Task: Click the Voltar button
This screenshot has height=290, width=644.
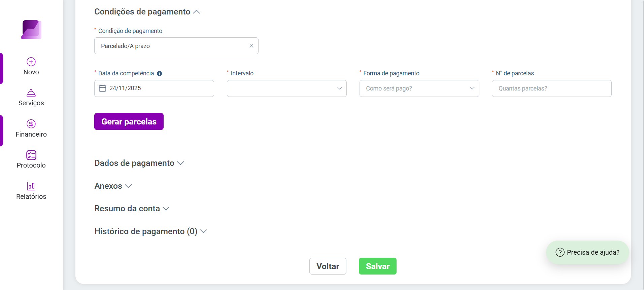Action: click(328, 266)
